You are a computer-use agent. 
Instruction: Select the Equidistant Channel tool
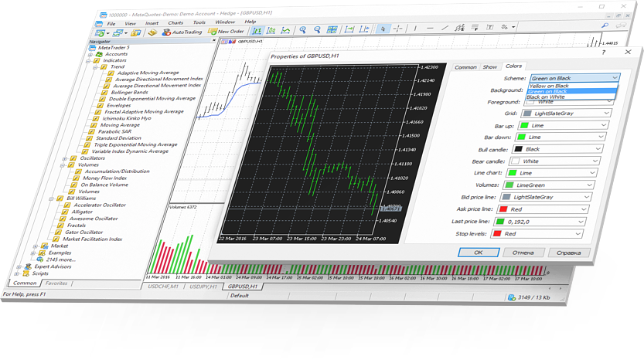coord(459,28)
